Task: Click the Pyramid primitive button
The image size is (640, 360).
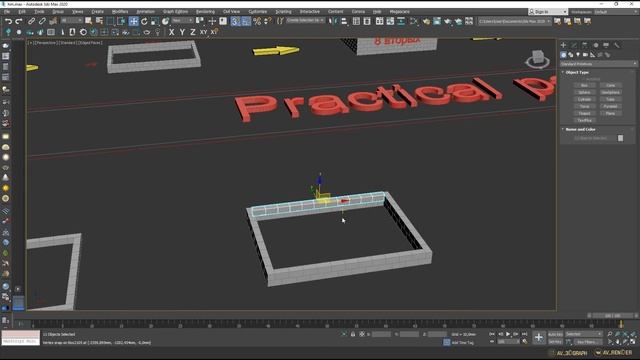Action: coord(611,106)
